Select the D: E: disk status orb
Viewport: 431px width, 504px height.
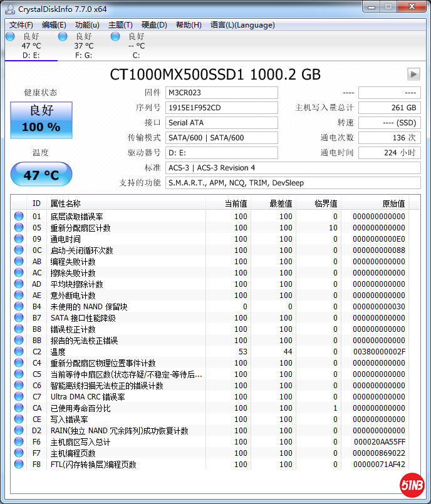[10, 37]
